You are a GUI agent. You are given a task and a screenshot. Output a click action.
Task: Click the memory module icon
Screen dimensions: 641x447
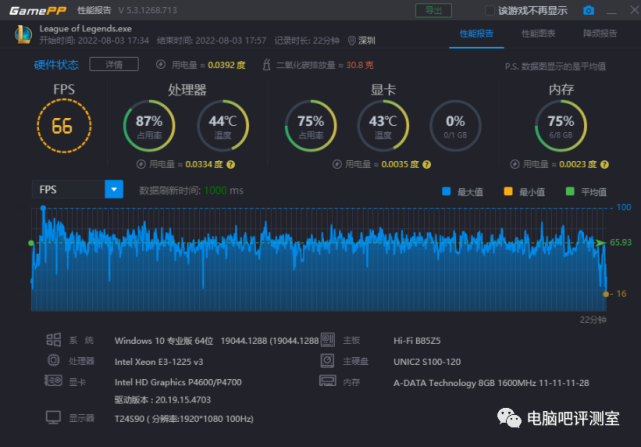coord(327,381)
